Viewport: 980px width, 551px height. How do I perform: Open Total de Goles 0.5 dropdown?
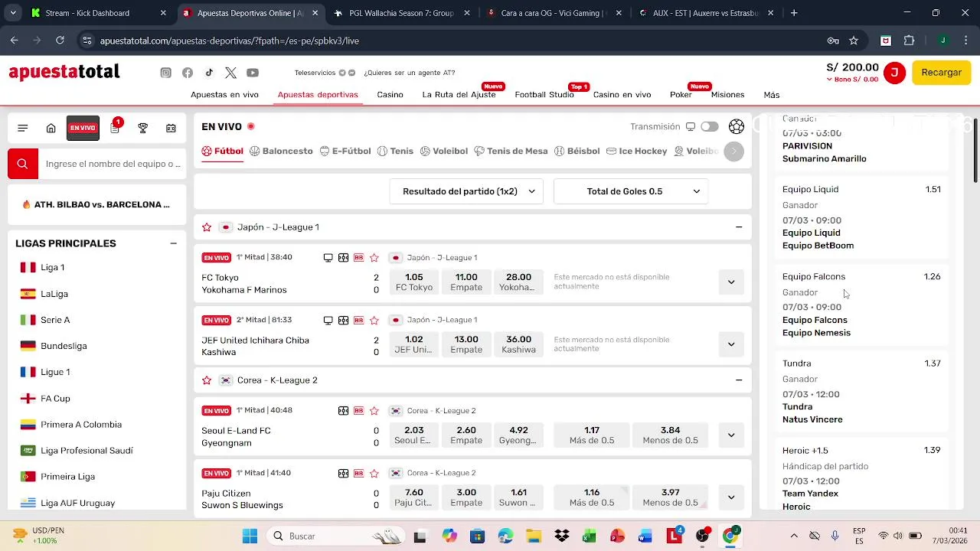(x=631, y=191)
